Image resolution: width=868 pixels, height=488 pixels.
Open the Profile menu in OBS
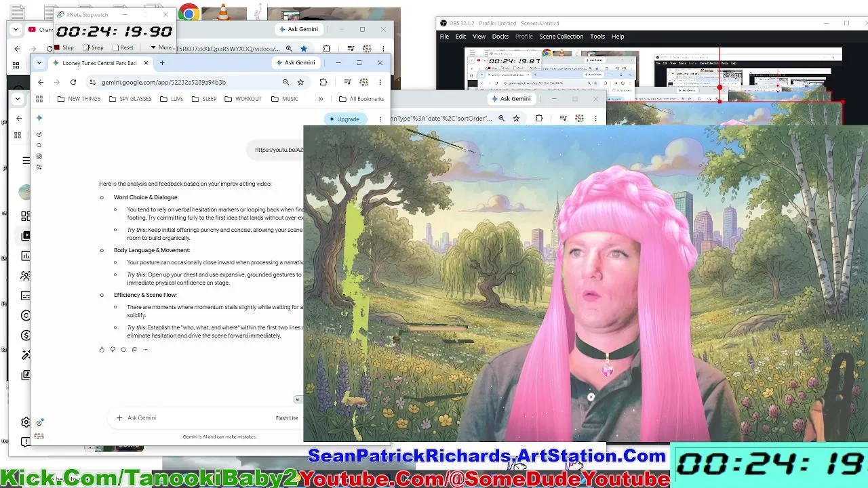pyautogui.click(x=524, y=37)
